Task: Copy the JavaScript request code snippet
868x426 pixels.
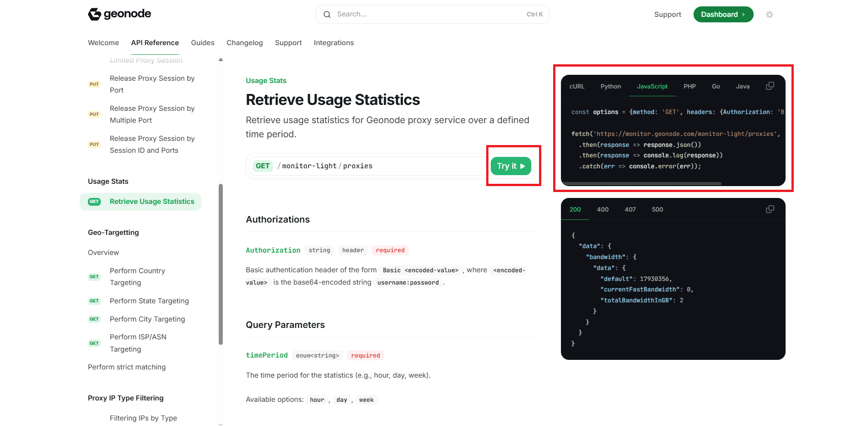Action: [770, 86]
